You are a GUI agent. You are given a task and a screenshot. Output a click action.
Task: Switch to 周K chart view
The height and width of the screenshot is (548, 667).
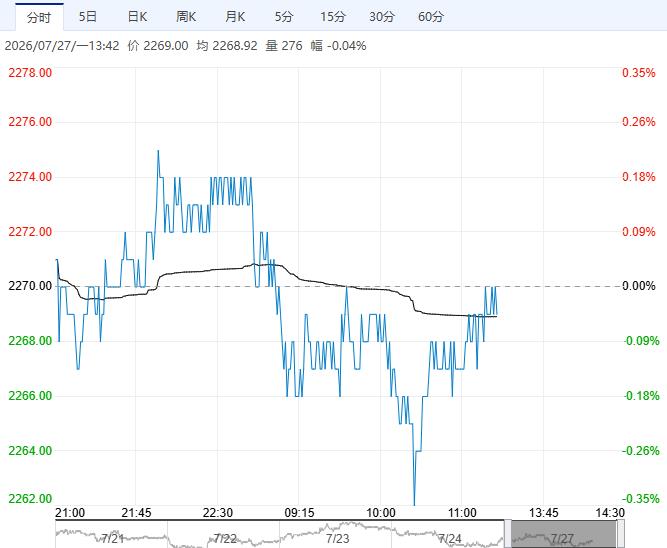(x=186, y=17)
